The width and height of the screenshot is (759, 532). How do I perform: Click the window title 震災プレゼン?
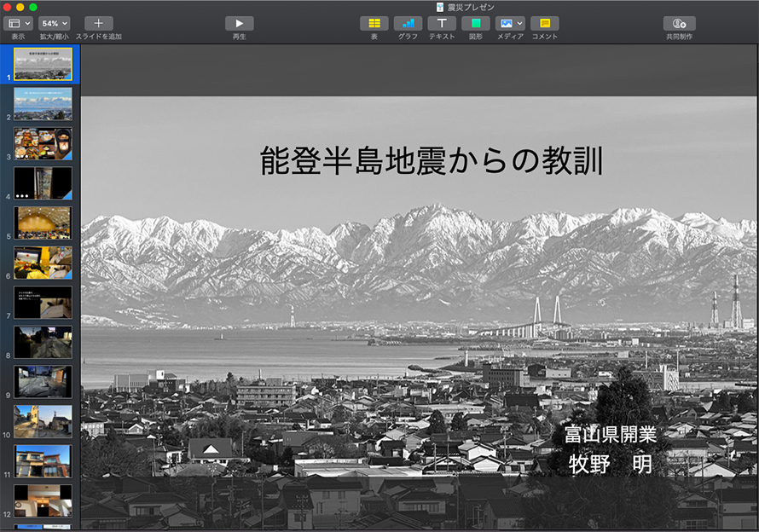tap(471, 8)
